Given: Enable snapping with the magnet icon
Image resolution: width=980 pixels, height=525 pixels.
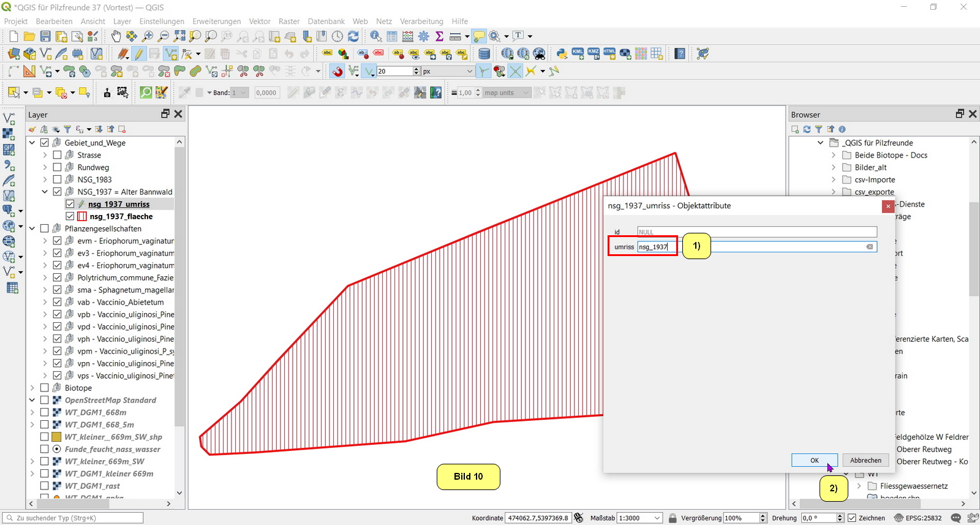Looking at the screenshot, I should 337,72.
